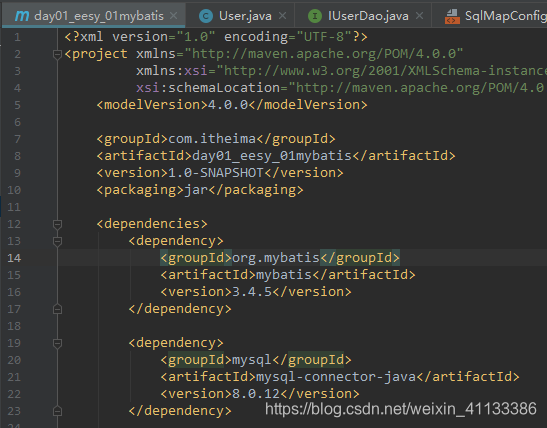Viewport: 547px width, 428px height.
Task: Close the User.java tab
Action: click(x=283, y=16)
